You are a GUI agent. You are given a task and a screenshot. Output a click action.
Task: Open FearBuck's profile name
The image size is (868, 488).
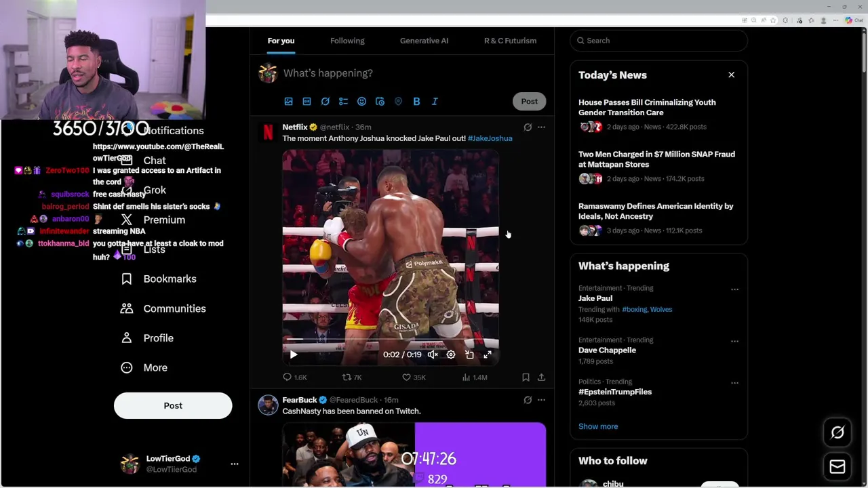[x=300, y=400]
